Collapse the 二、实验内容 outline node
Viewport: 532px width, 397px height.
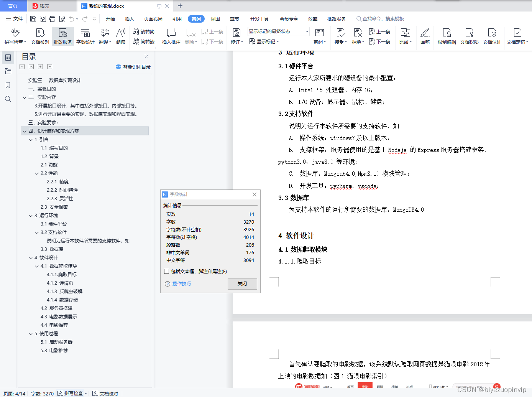click(25, 97)
